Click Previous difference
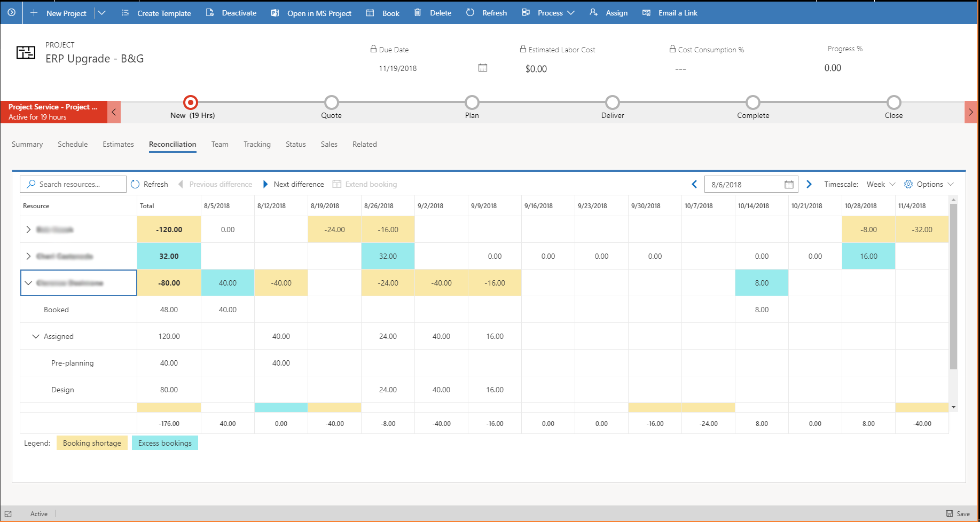The width and height of the screenshot is (980, 522). 215,184
